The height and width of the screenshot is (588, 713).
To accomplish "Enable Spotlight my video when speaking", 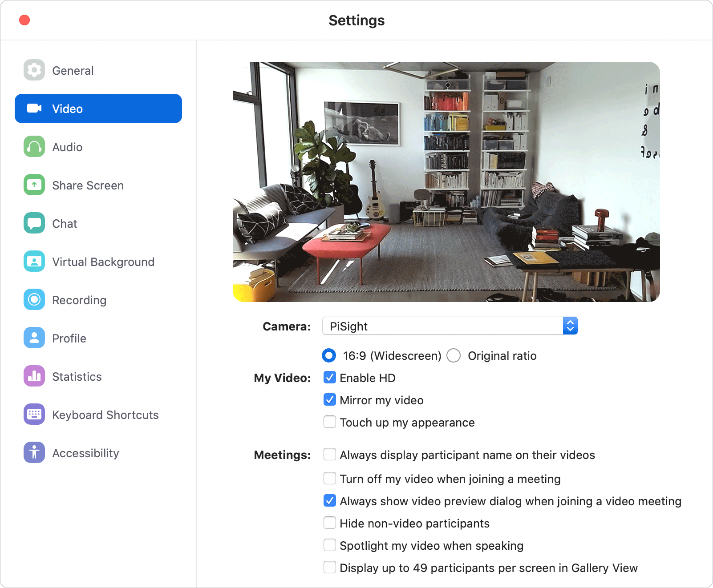I will coord(330,545).
